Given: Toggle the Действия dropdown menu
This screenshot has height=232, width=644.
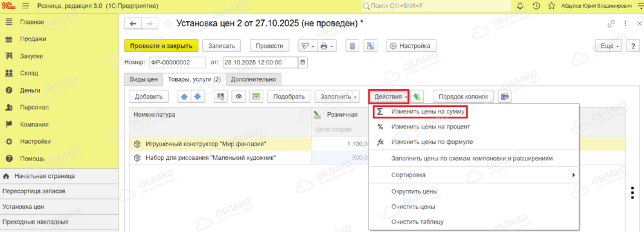Looking at the screenshot, I should point(388,97).
